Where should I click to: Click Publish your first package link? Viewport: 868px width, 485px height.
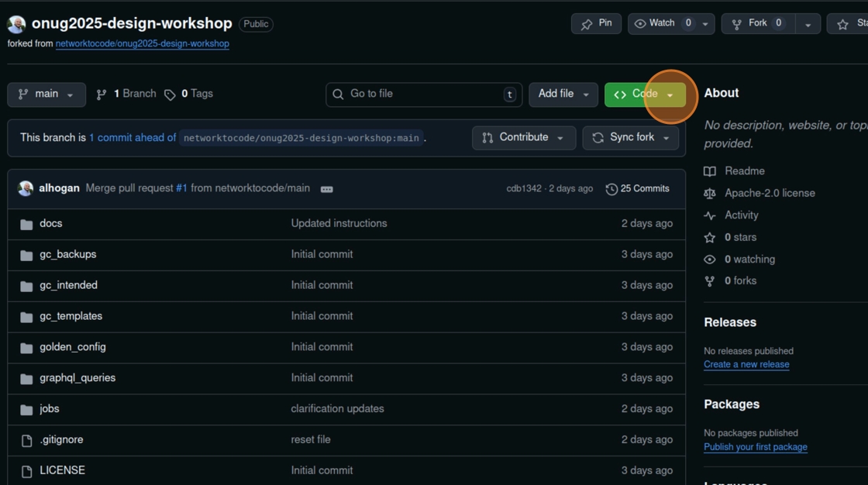(755, 447)
